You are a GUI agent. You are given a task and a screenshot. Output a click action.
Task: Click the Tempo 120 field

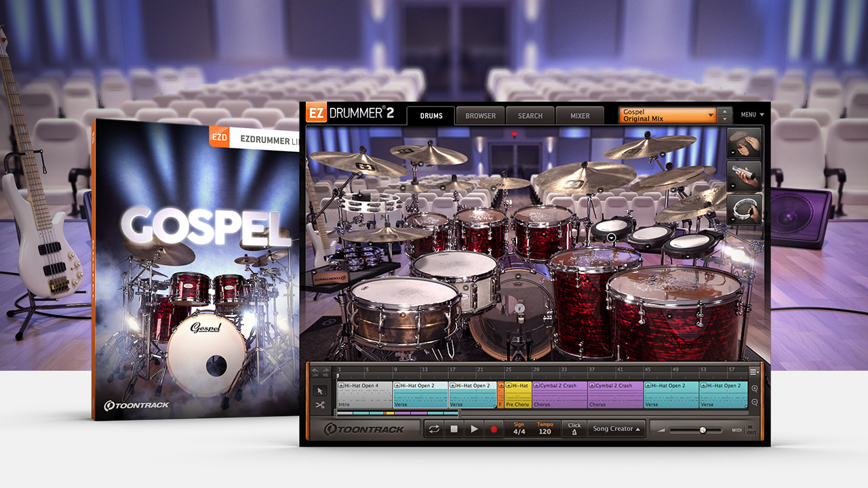pyautogui.click(x=545, y=428)
